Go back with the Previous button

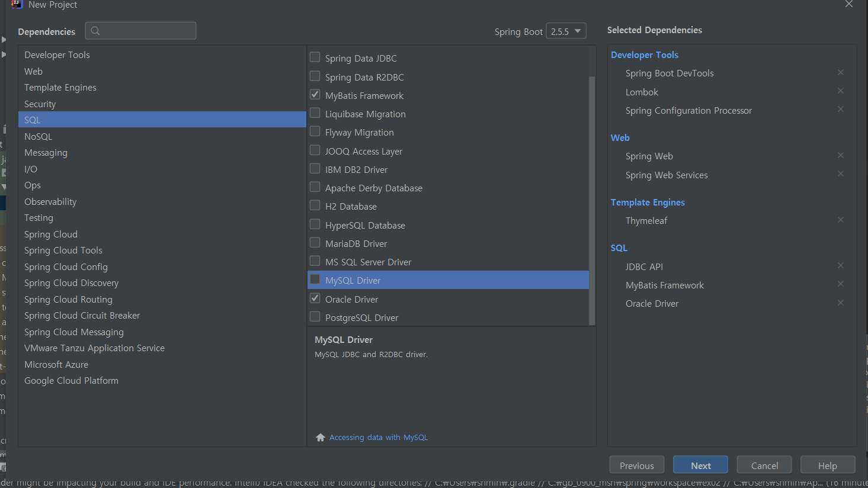coord(637,465)
